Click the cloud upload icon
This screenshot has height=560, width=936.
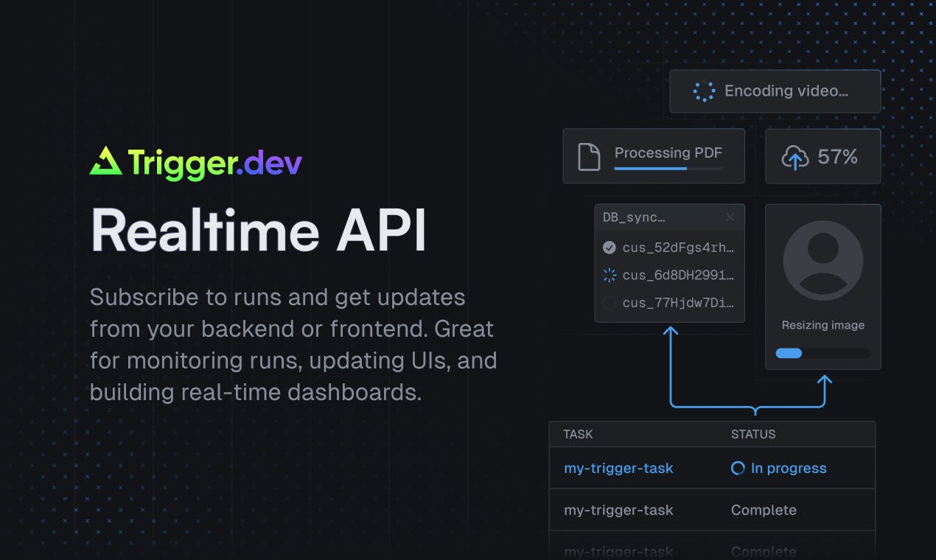pyautogui.click(x=794, y=157)
